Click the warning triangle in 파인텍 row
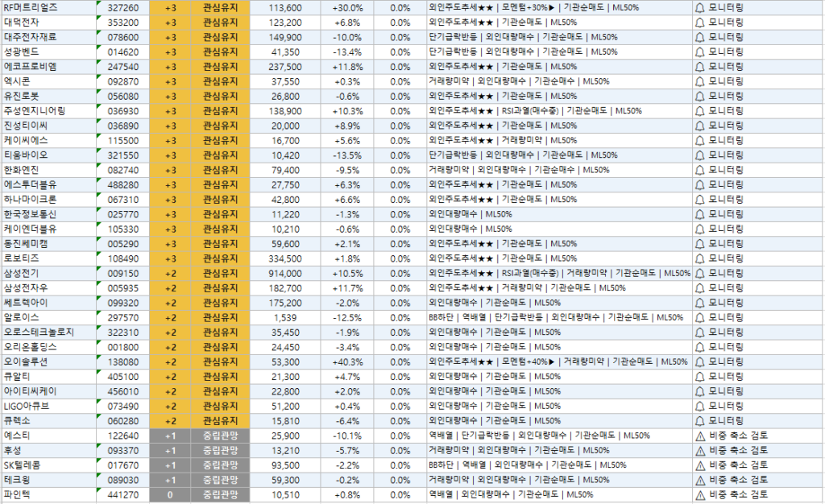825x504 pixels. (700, 495)
